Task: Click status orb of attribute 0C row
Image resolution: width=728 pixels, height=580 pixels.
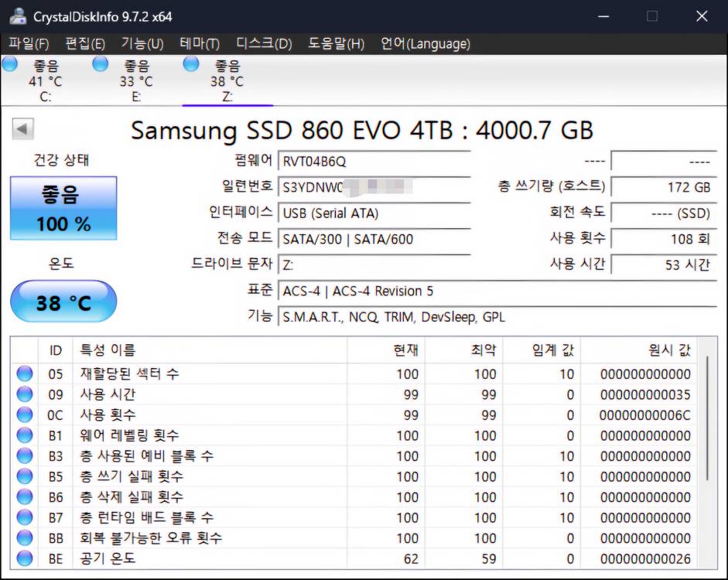Action: click(25, 415)
